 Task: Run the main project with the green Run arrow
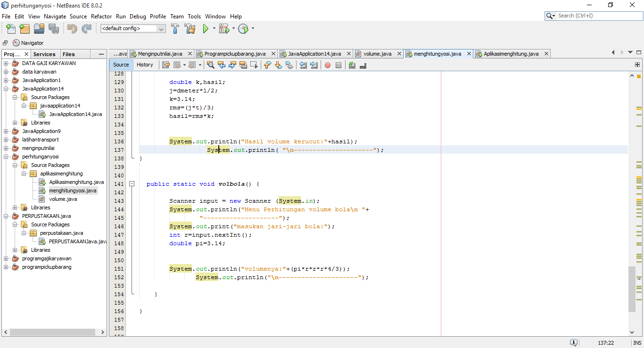click(x=206, y=28)
